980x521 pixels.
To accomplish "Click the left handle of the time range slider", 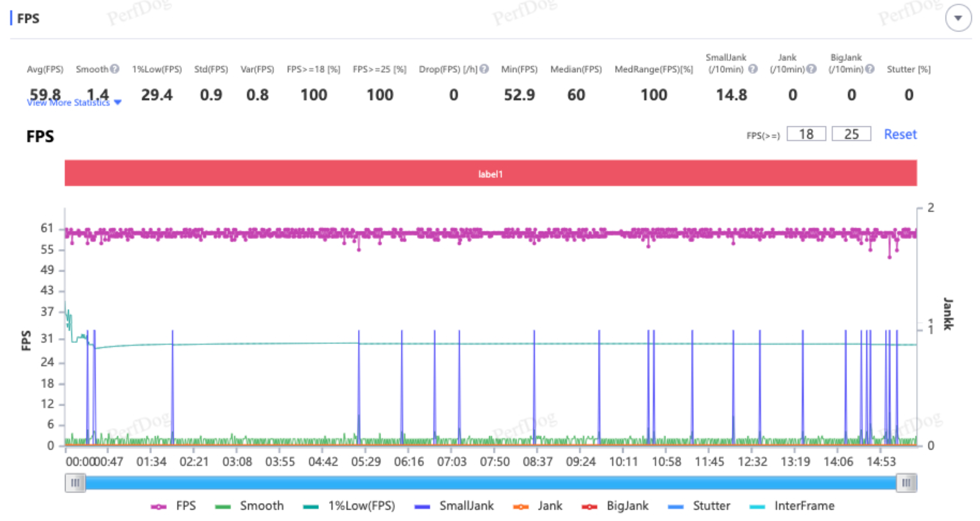I will [75, 483].
